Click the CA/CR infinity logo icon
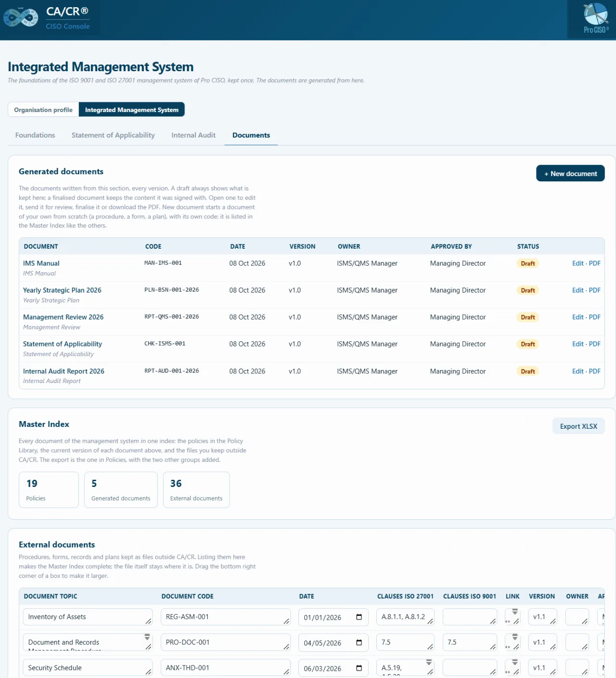The width and height of the screenshot is (616, 678). 21,17
